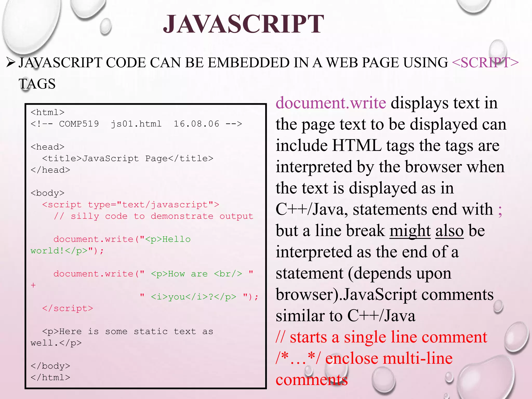Image resolution: width=532 pixels, height=399 pixels.
Task: Click the </script> closing tag
Action: [68, 308]
